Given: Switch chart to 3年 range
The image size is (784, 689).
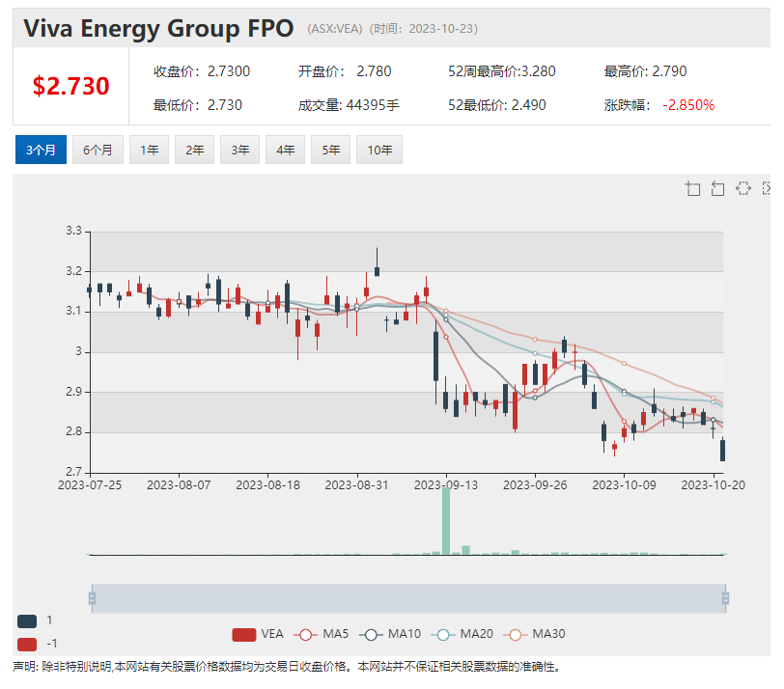Looking at the screenshot, I should (x=240, y=150).
